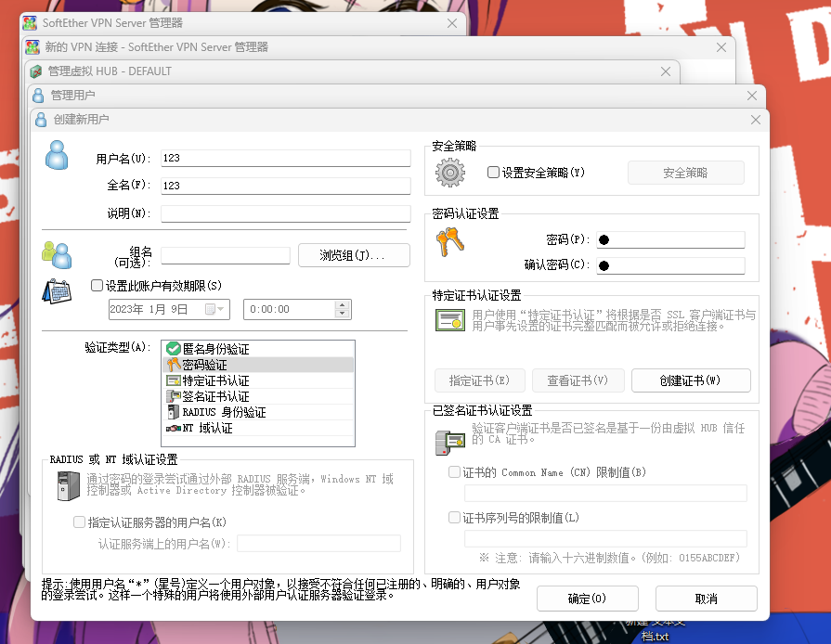Click the 浏览组 button
Viewport: 831px width, 644px height.
(354, 255)
